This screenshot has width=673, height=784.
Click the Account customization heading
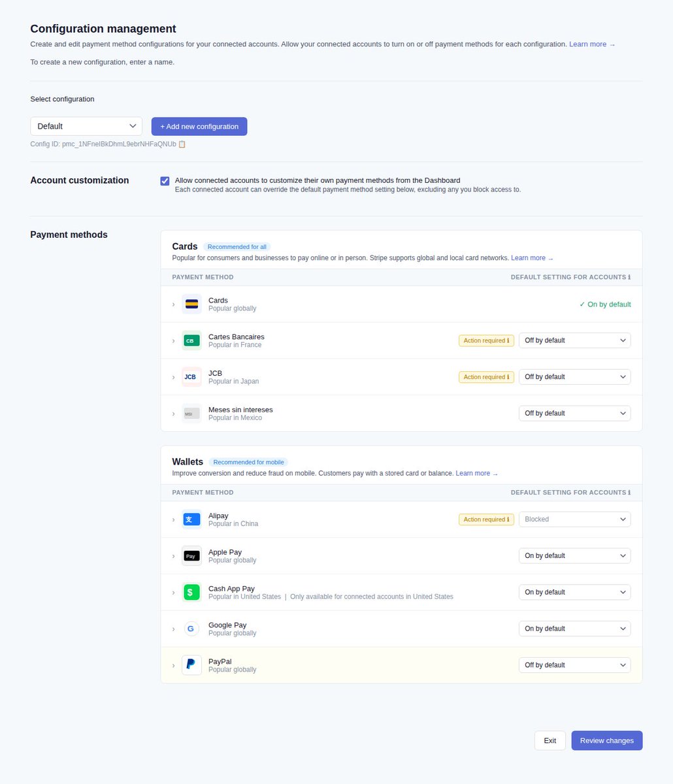[80, 180]
